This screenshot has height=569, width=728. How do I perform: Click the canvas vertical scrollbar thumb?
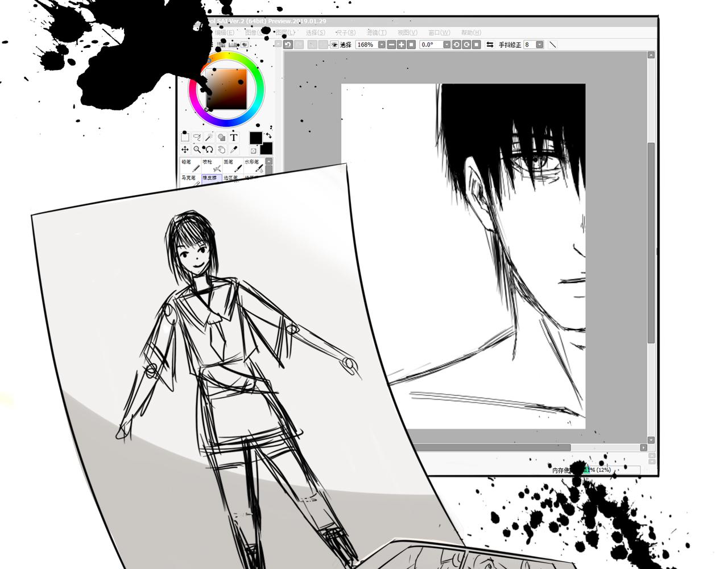[x=651, y=243]
